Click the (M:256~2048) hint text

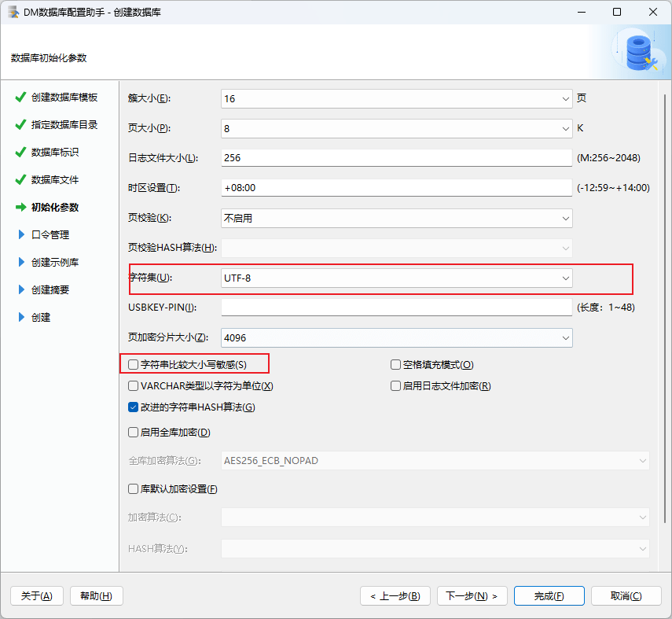click(608, 158)
